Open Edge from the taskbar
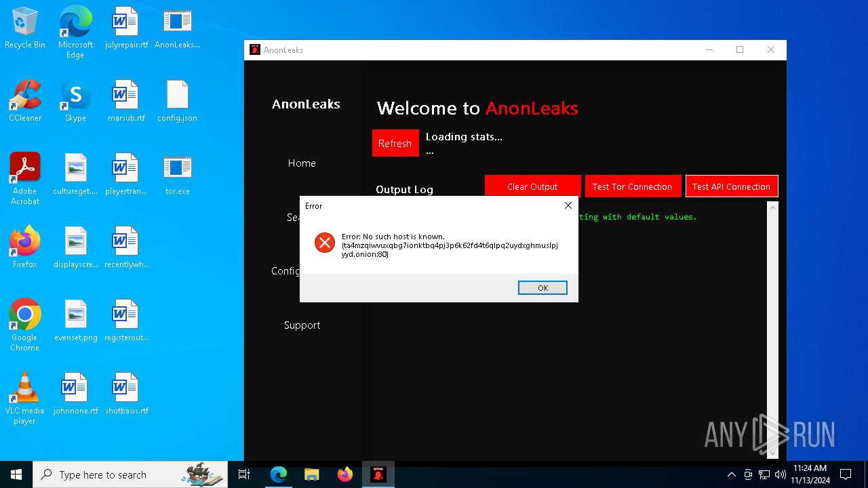 279,474
